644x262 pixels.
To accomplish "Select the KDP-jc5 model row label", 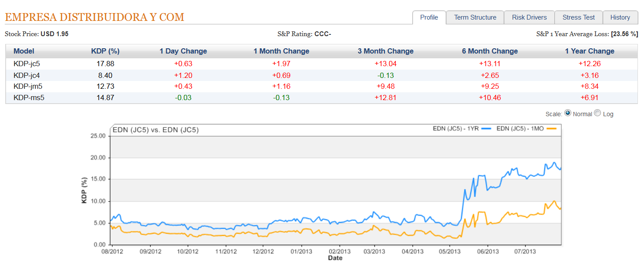I will coord(27,64).
